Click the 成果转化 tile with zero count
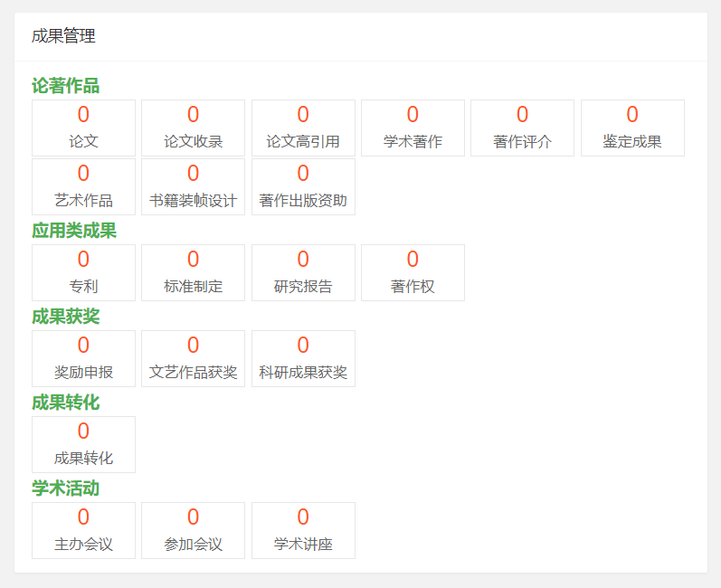 coord(83,444)
